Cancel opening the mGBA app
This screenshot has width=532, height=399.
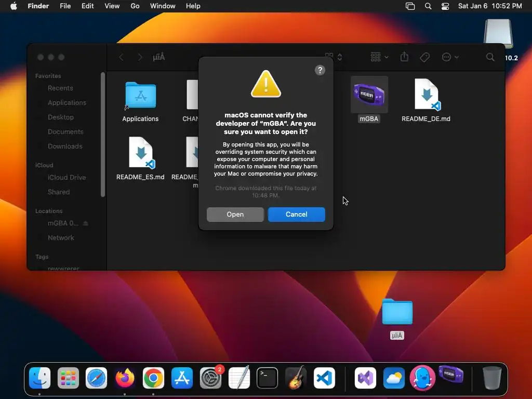[297, 215]
